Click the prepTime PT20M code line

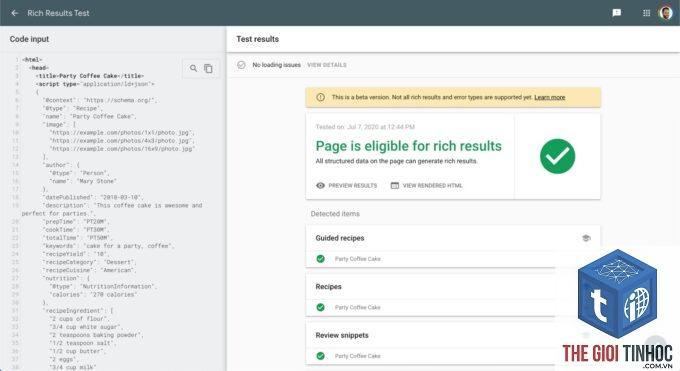tap(76, 221)
